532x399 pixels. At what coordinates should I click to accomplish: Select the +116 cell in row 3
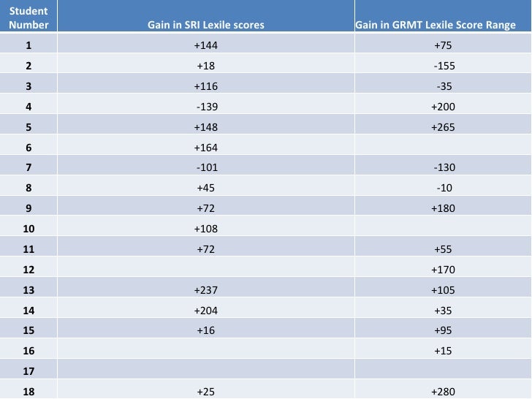(206, 84)
